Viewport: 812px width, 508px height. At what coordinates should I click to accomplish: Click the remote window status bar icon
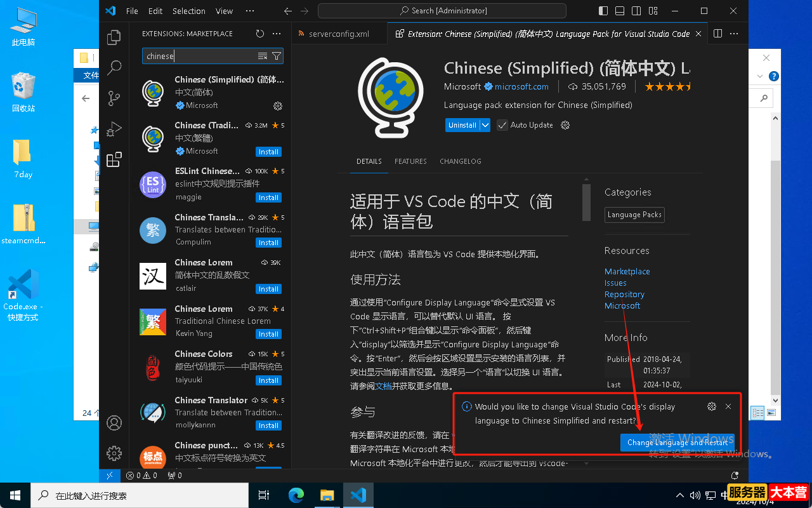(109, 475)
